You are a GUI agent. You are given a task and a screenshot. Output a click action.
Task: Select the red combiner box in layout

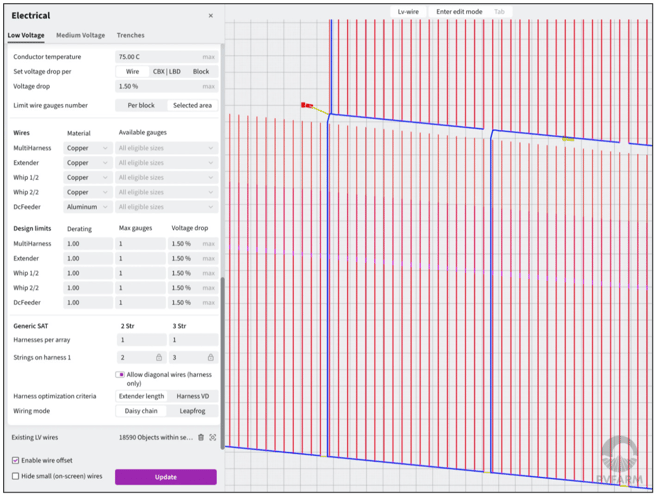pyautogui.click(x=307, y=105)
